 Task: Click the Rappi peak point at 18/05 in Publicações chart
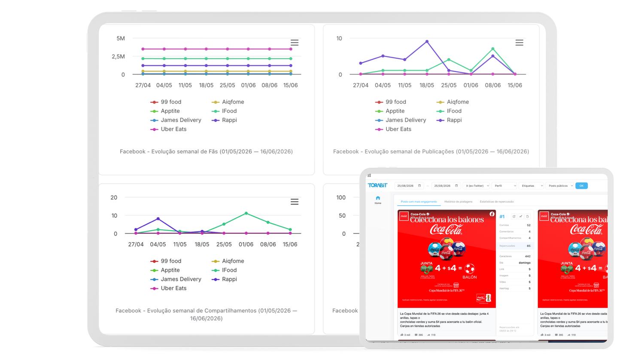pos(427,42)
